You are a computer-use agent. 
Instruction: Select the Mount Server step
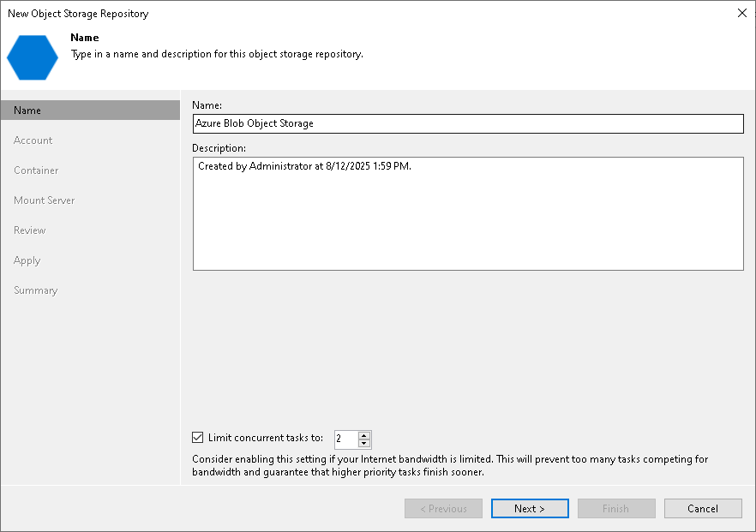click(45, 200)
